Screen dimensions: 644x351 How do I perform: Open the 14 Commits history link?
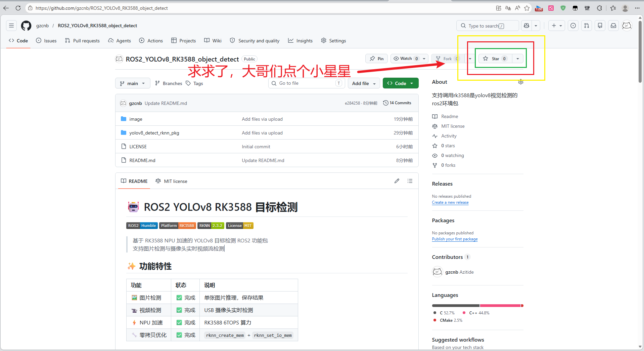pos(397,103)
